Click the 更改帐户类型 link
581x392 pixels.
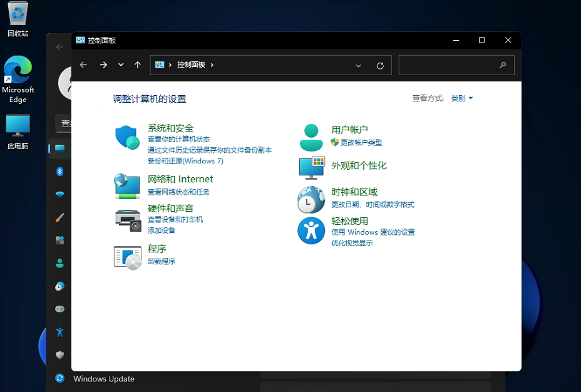(x=361, y=143)
